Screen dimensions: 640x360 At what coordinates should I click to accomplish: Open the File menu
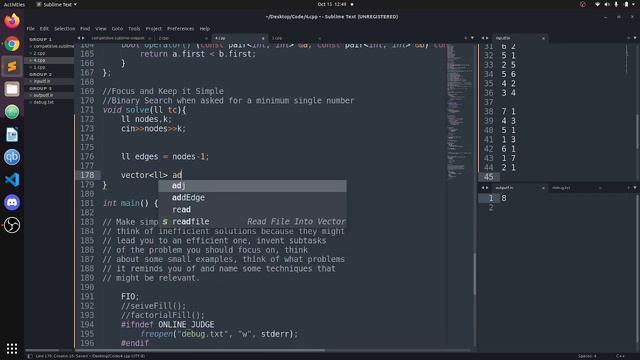tap(31, 29)
